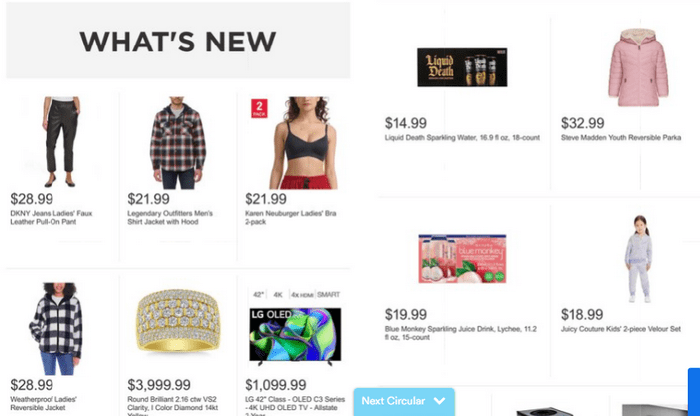
Task: Open Liquid Death Sparkling Water title link
Action: pyautogui.click(x=462, y=137)
